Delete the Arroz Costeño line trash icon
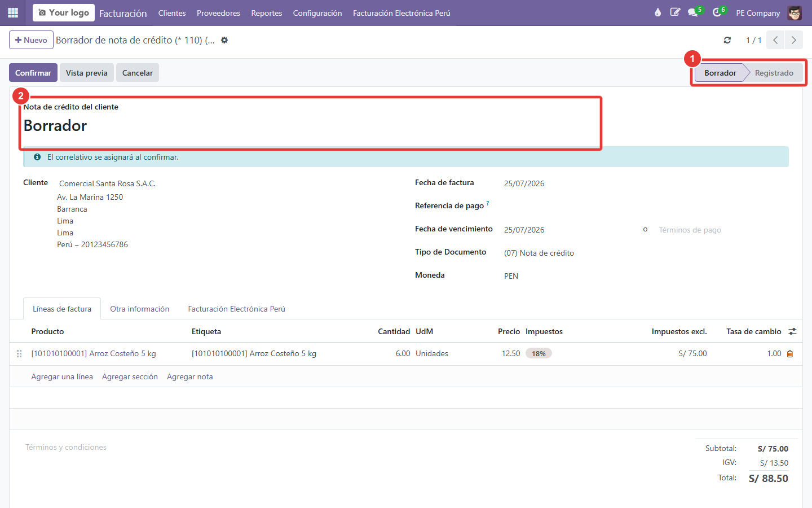812x508 pixels. click(x=790, y=354)
